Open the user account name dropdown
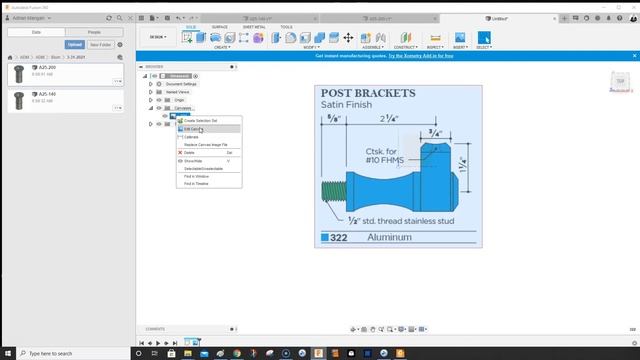640x360 pixels. 31,18
